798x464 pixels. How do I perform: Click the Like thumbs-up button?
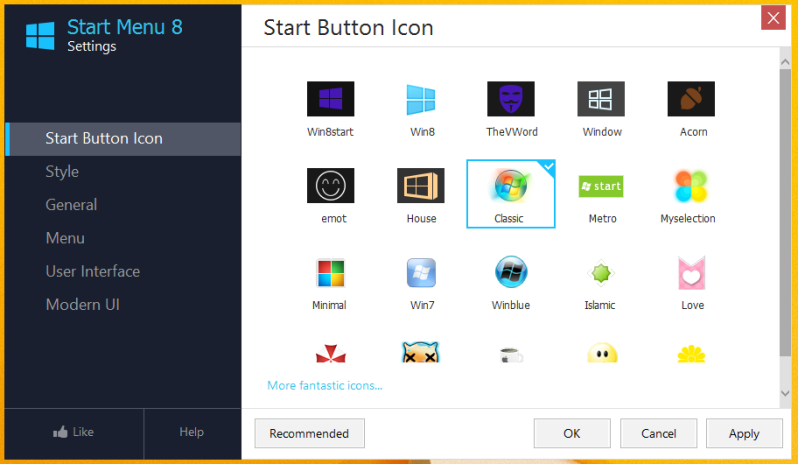[x=72, y=432]
